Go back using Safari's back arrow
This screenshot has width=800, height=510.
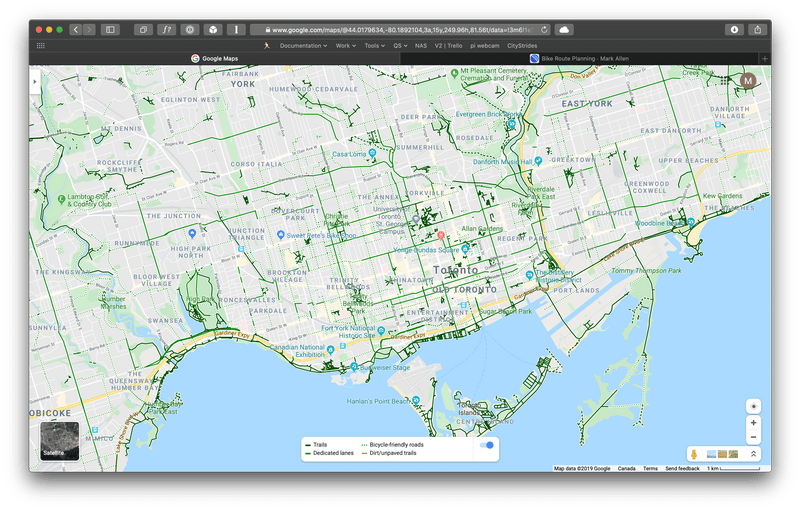tap(76, 30)
